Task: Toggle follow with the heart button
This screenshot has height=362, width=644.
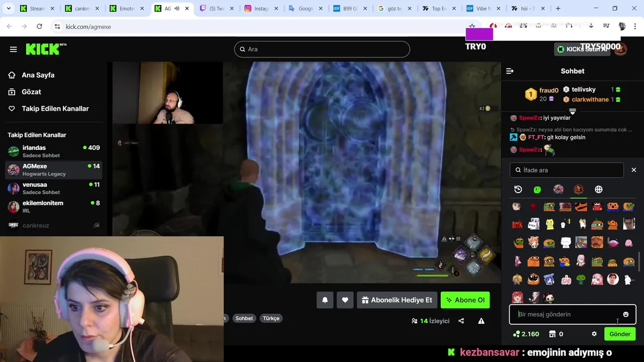Action: coord(345,300)
